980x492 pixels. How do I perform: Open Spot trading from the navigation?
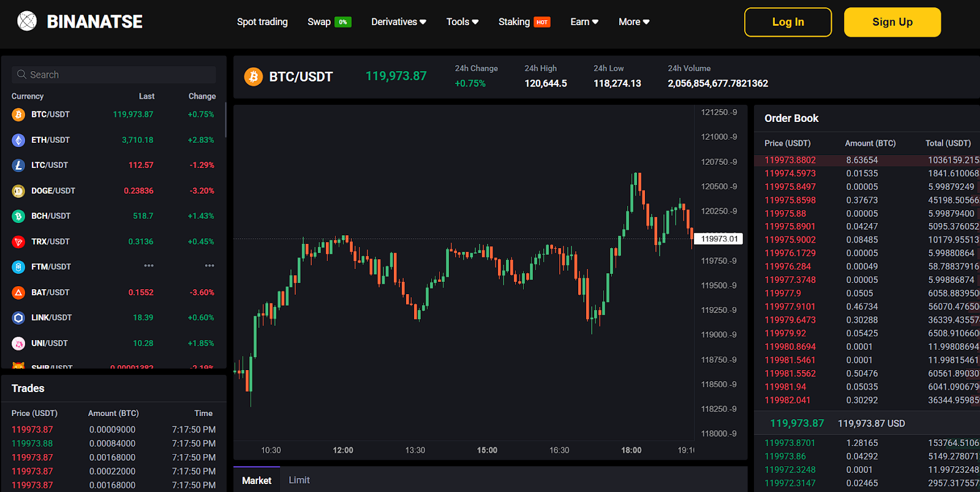(262, 22)
